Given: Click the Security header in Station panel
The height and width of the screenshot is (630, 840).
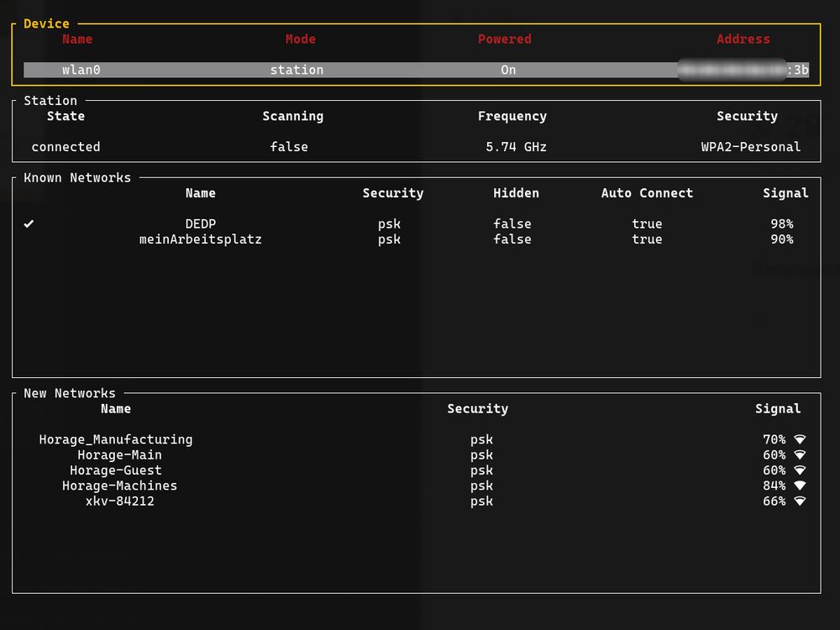Looking at the screenshot, I should click(748, 116).
